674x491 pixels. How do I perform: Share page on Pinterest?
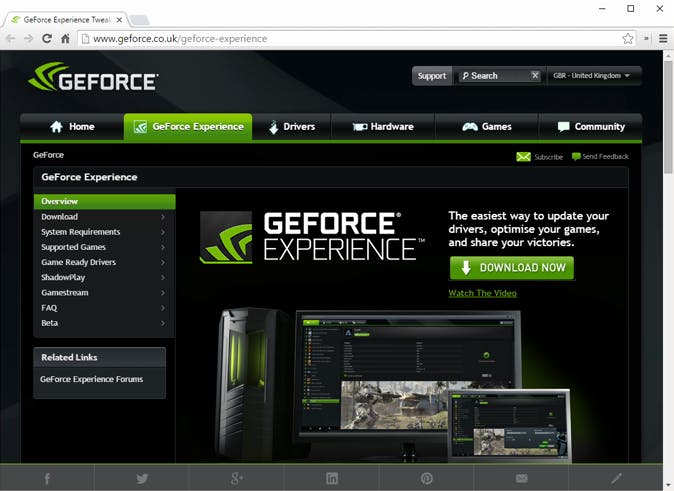tap(426, 478)
